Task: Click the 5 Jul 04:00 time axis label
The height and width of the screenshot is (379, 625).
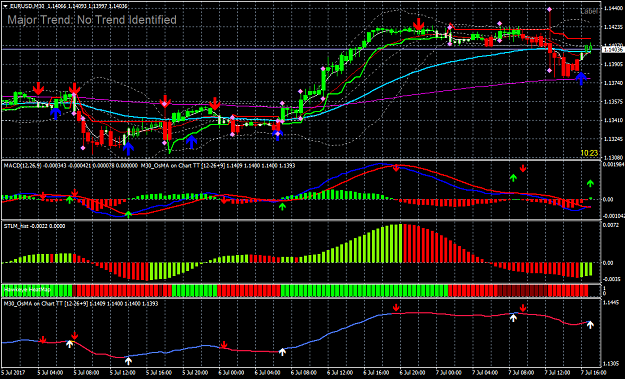Action: pos(50,373)
